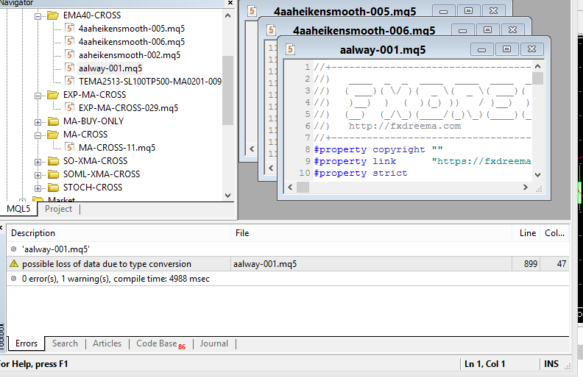This screenshot has height=392, width=583.
Task: Click the SOML-XMA-CROSS folder icon
Action: pyautogui.click(x=53, y=174)
